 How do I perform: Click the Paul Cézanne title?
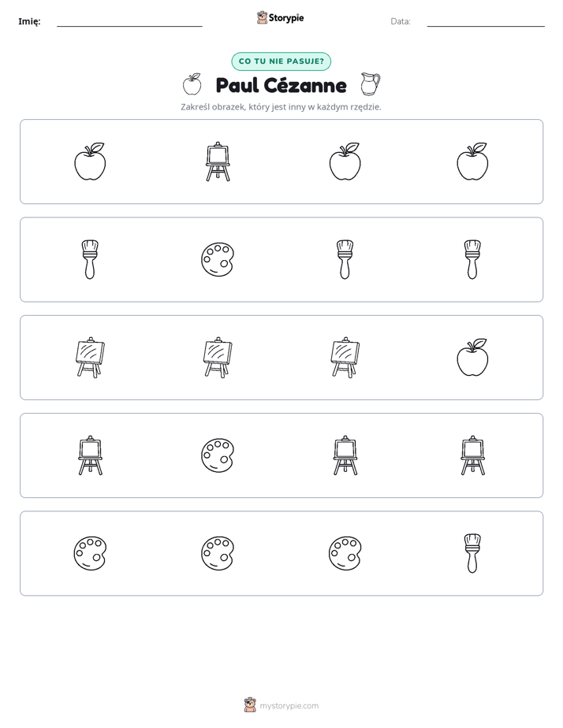click(x=281, y=85)
